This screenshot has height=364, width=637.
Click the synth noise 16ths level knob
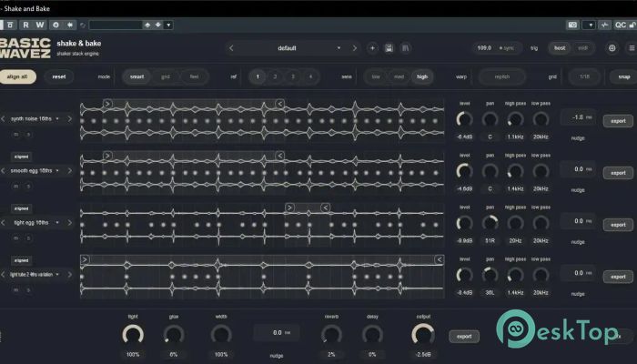tap(464, 119)
